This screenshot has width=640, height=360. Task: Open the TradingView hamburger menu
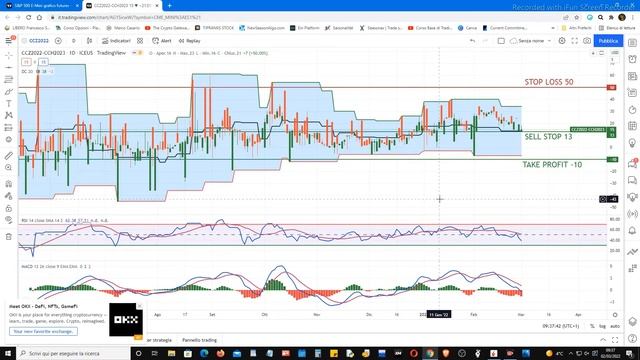[x=9, y=40]
